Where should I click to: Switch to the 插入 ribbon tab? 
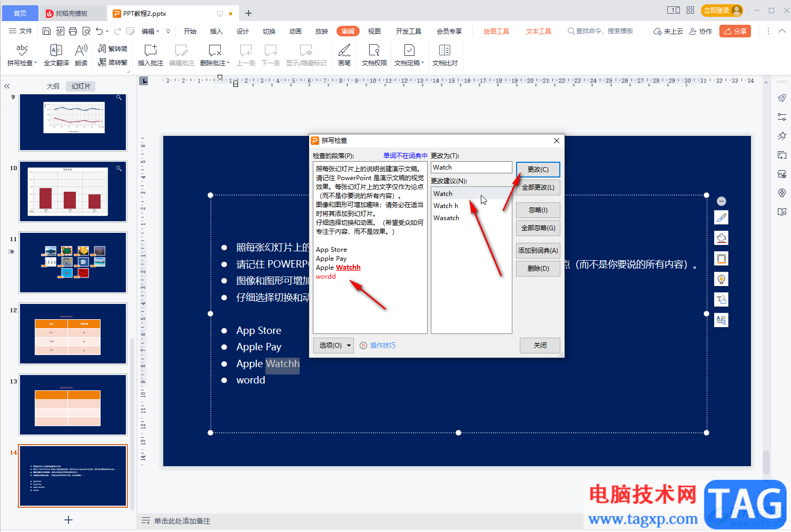216,31
